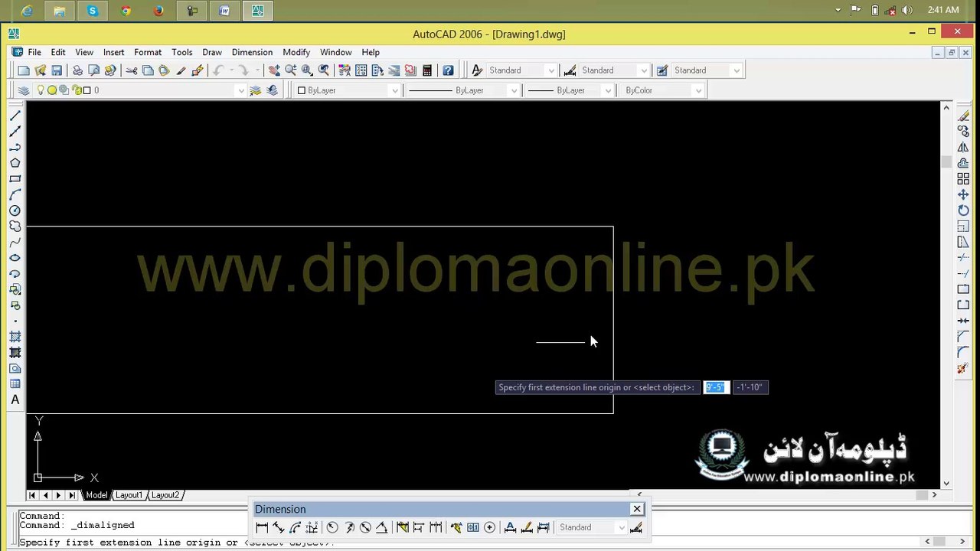Toggle layer 0 freeze sun icon
980x551 pixels.
click(52, 90)
